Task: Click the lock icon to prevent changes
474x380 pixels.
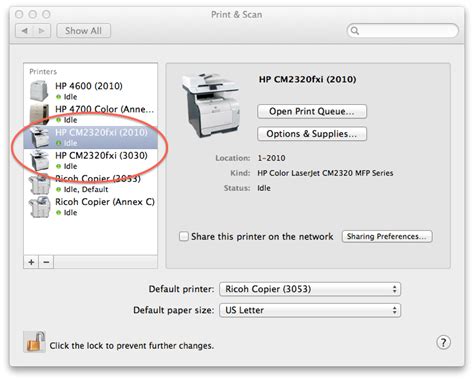Action: click(x=34, y=342)
